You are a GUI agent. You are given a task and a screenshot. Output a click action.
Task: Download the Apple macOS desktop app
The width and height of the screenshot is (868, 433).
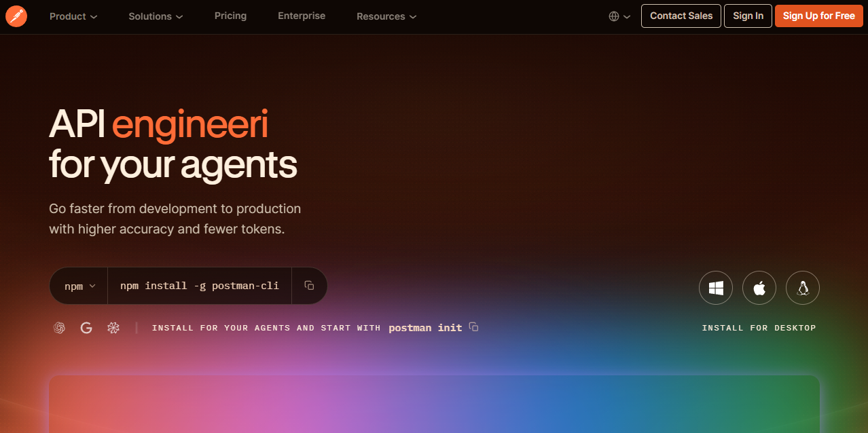759,288
